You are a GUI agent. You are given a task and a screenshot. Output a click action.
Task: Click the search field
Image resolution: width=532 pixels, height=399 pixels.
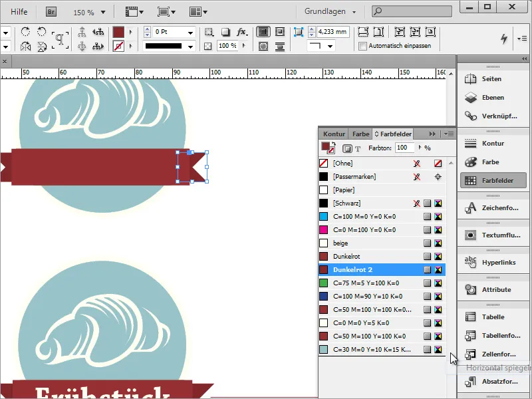[x=412, y=11]
